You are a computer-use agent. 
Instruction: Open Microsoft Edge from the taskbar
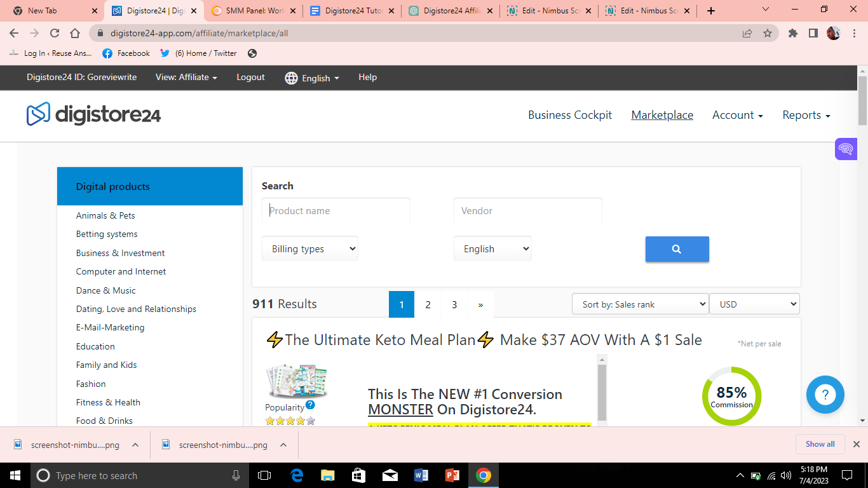(297, 475)
